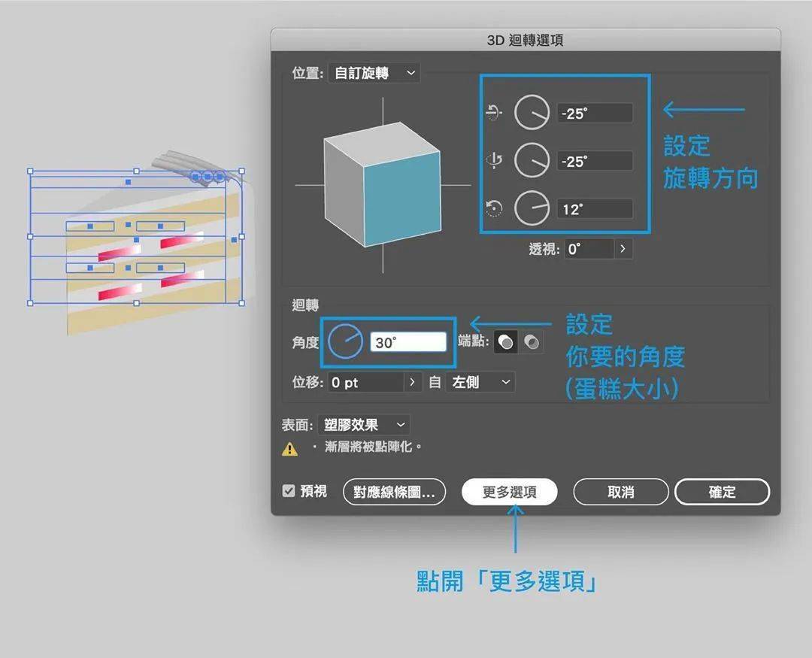Click the X-axis rotation icon

493,113
